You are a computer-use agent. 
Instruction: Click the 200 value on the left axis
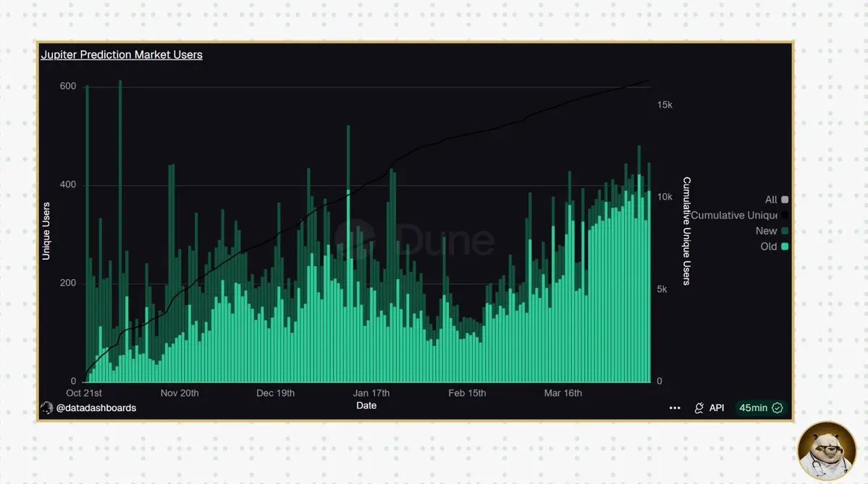click(x=68, y=283)
